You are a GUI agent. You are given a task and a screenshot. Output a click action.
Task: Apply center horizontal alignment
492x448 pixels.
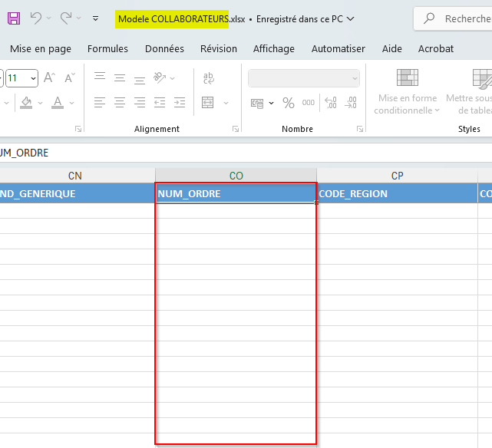click(x=120, y=103)
